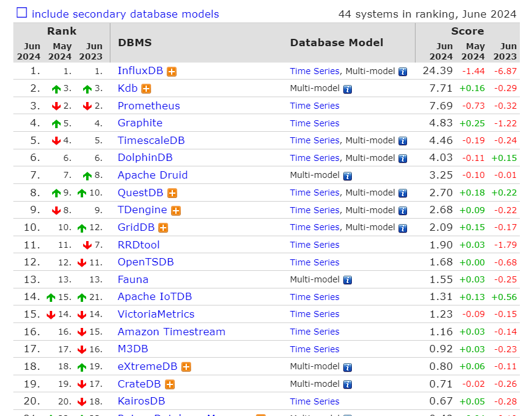Click the info icon in TDengine row
The width and height of the screenshot is (532, 416).
tap(403, 211)
